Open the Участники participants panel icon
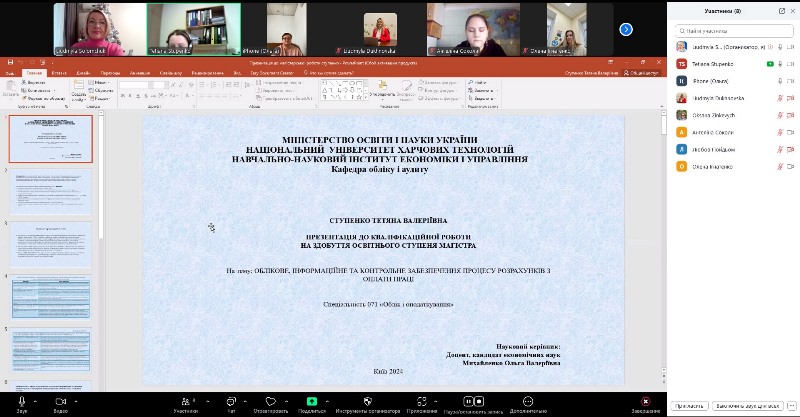This screenshot has height=417, width=800. [x=185, y=401]
